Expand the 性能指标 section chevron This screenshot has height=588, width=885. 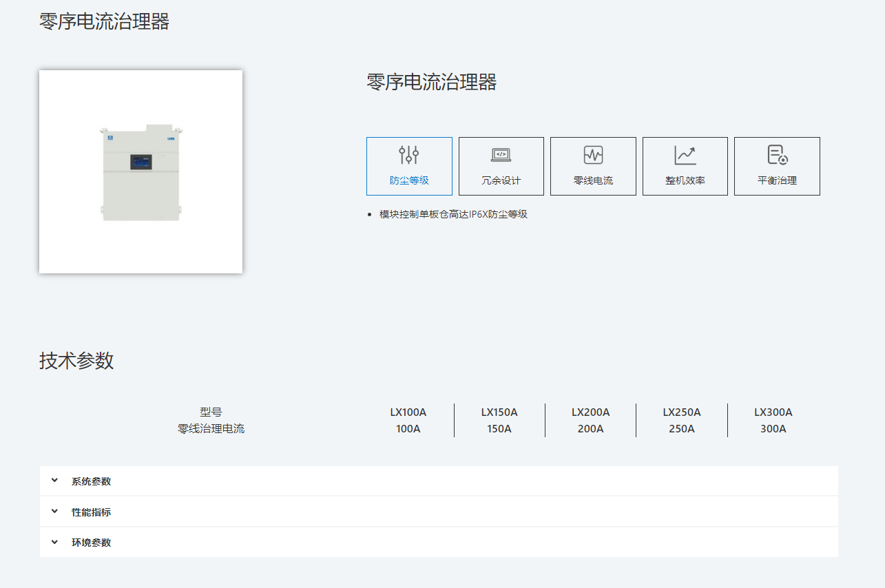click(x=55, y=512)
